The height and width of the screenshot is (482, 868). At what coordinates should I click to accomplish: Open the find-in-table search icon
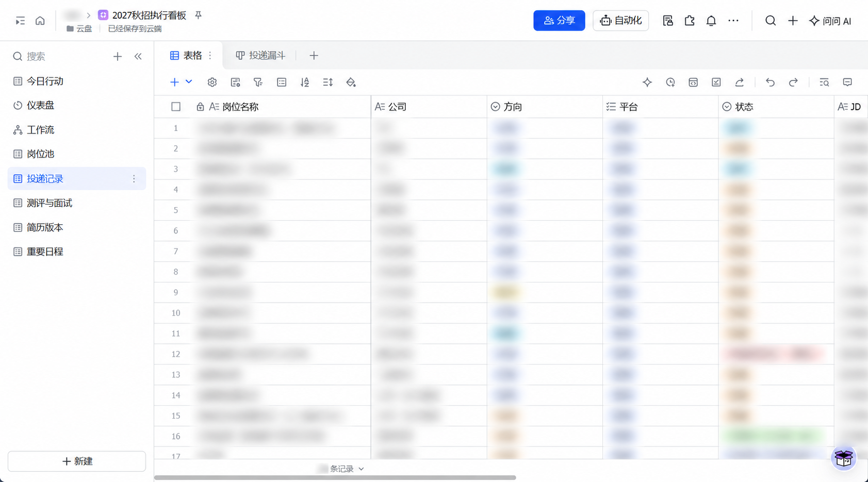(824, 82)
